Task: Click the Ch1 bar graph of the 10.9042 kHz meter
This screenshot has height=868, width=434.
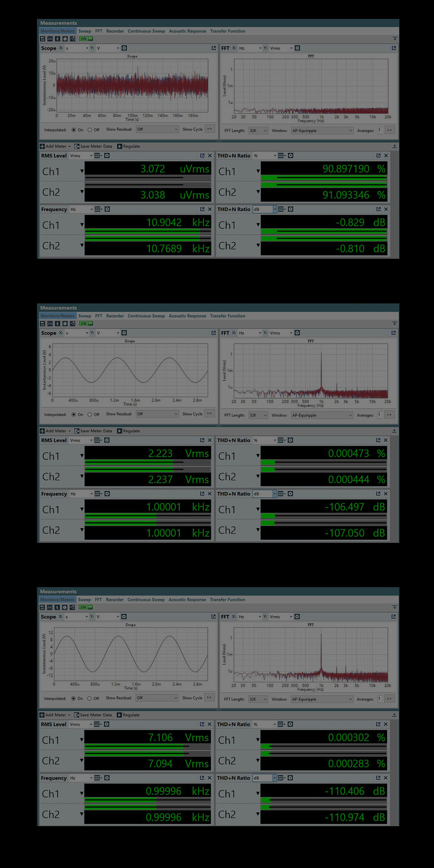Action: [148, 231]
